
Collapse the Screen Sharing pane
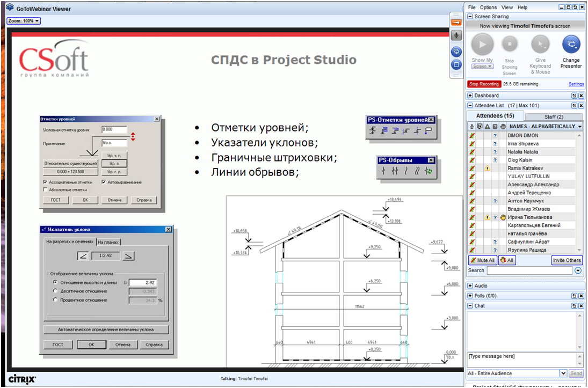point(470,17)
